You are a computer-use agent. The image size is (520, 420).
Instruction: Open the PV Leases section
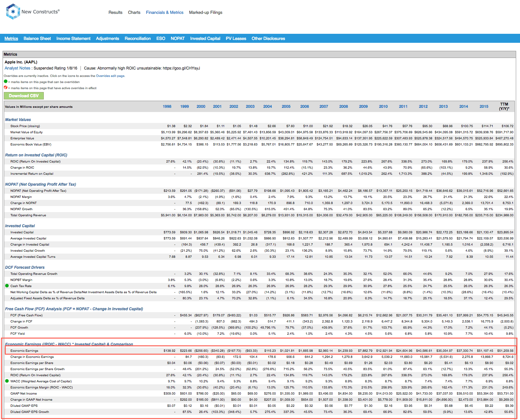click(x=236, y=39)
